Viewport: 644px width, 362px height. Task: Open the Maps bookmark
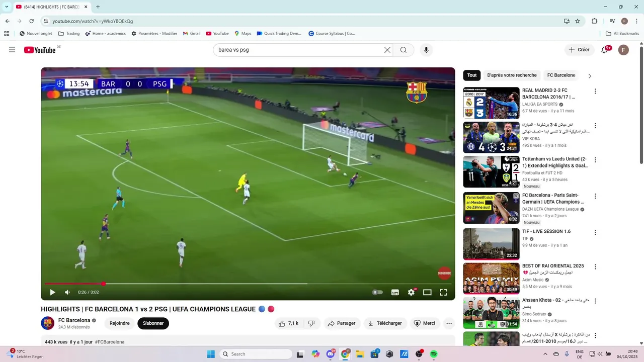243,34
